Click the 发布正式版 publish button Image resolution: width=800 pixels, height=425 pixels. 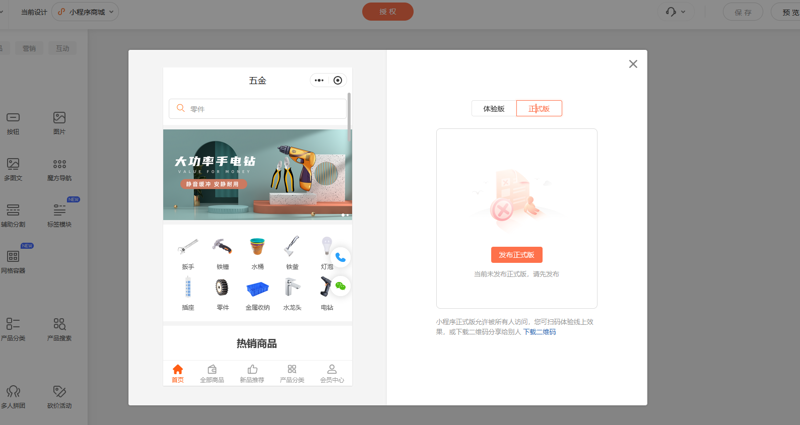tap(516, 255)
